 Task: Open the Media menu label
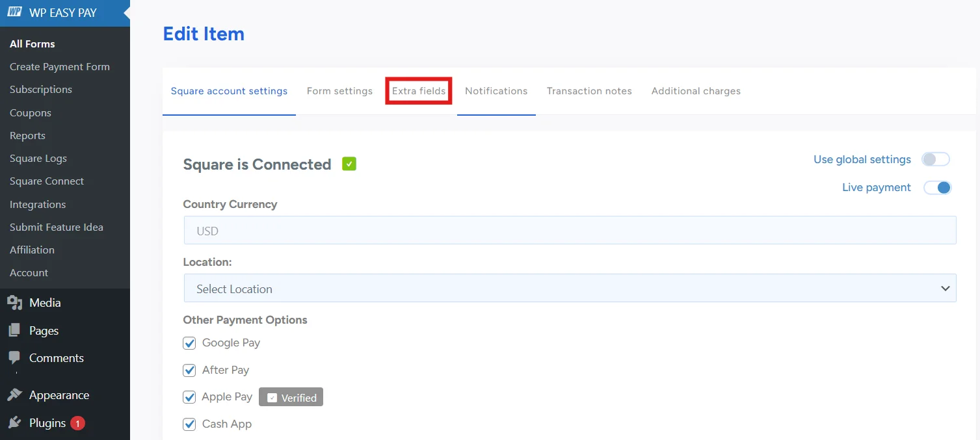tap(45, 303)
